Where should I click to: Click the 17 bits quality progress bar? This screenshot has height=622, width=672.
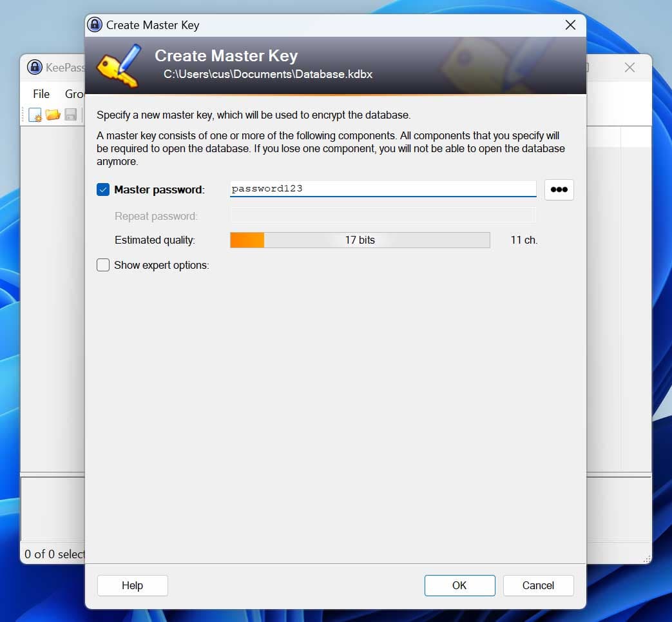[360, 240]
